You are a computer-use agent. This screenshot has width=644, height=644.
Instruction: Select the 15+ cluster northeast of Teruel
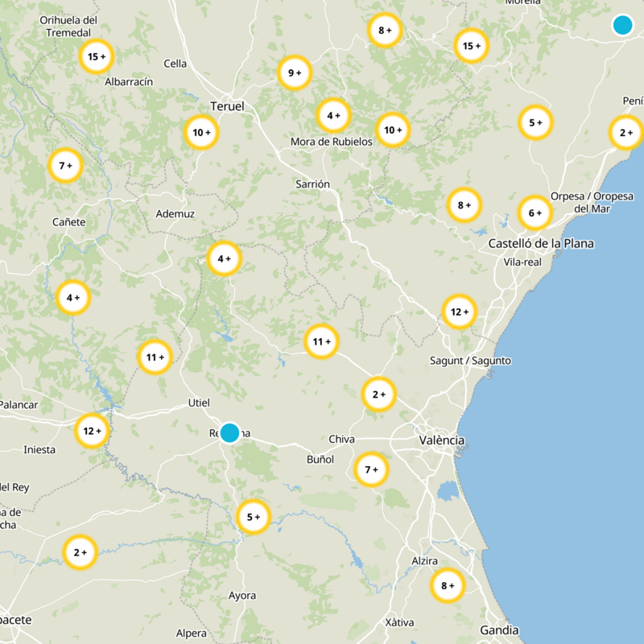click(x=470, y=47)
